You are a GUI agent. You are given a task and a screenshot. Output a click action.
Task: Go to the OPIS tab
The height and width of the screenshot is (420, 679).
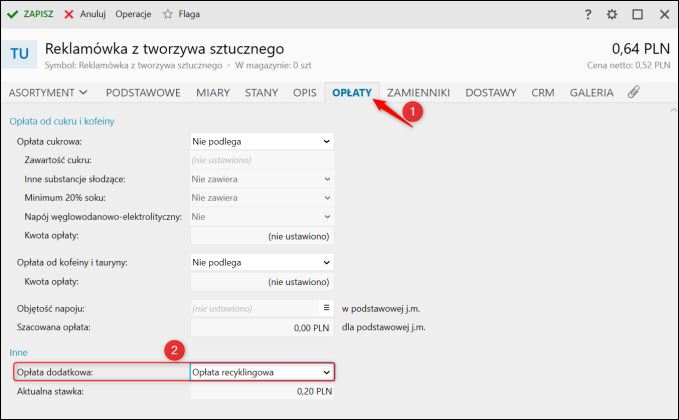[305, 93]
